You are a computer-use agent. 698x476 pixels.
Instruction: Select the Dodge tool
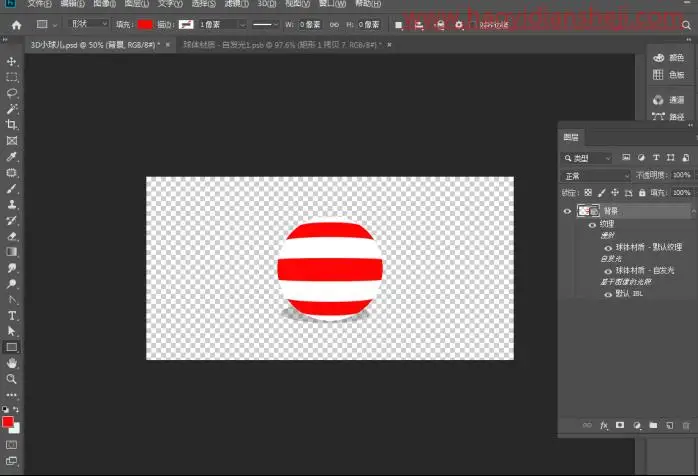pyautogui.click(x=12, y=284)
